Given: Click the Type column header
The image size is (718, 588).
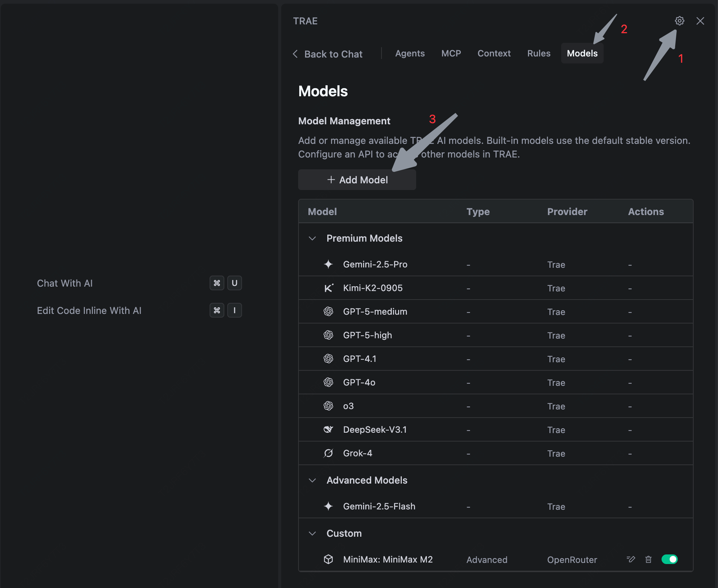Looking at the screenshot, I should [x=478, y=212].
